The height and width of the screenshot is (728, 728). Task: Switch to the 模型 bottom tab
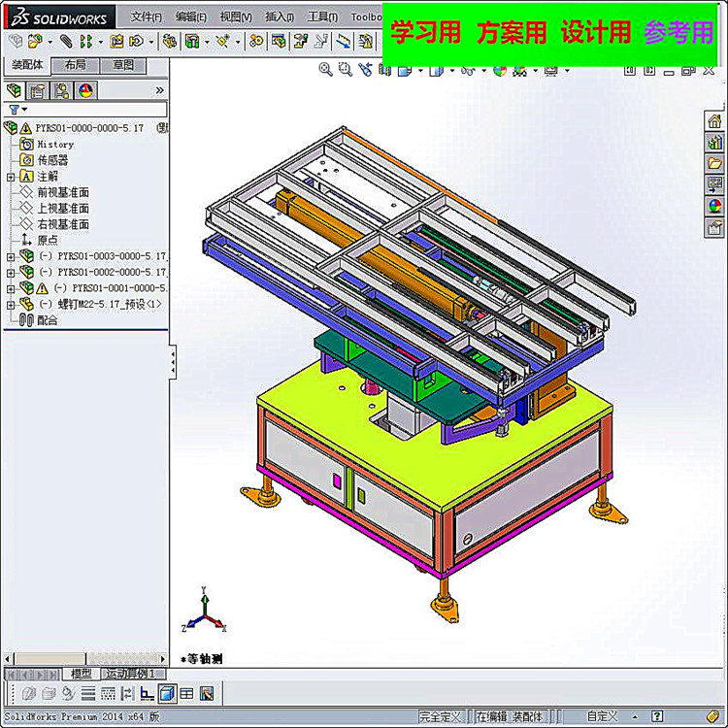click(x=81, y=674)
